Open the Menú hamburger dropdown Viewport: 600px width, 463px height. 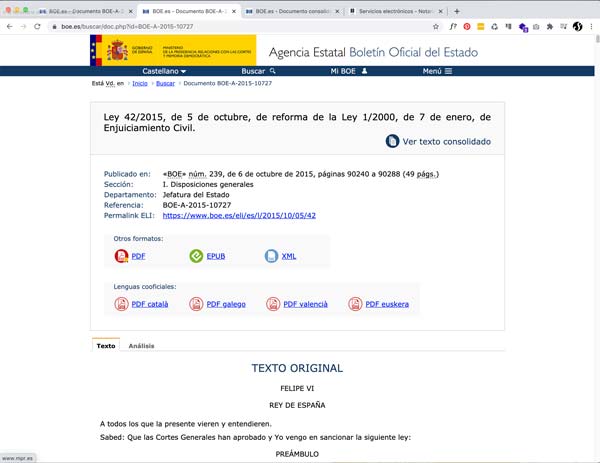(x=437, y=72)
